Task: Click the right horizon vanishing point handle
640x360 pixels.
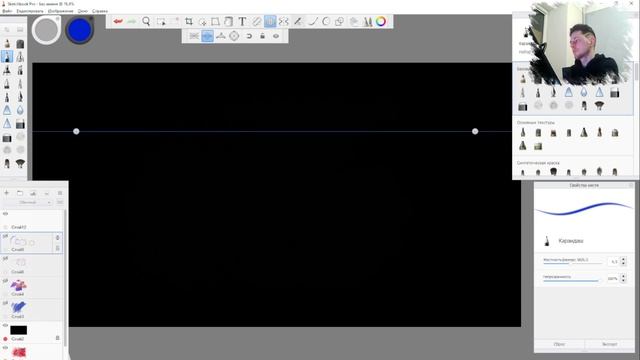Action: click(x=475, y=131)
